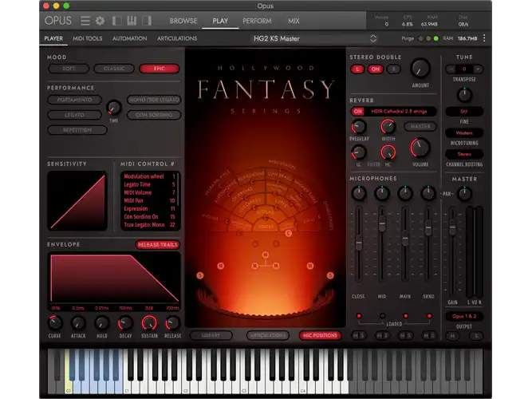Click the Close microphone fader
The image size is (532, 399).
[x=358, y=243]
